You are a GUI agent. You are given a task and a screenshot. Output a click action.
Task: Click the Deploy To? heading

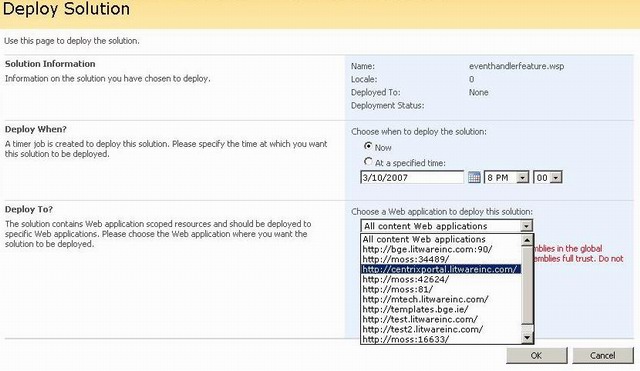click(x=29, y=209)
